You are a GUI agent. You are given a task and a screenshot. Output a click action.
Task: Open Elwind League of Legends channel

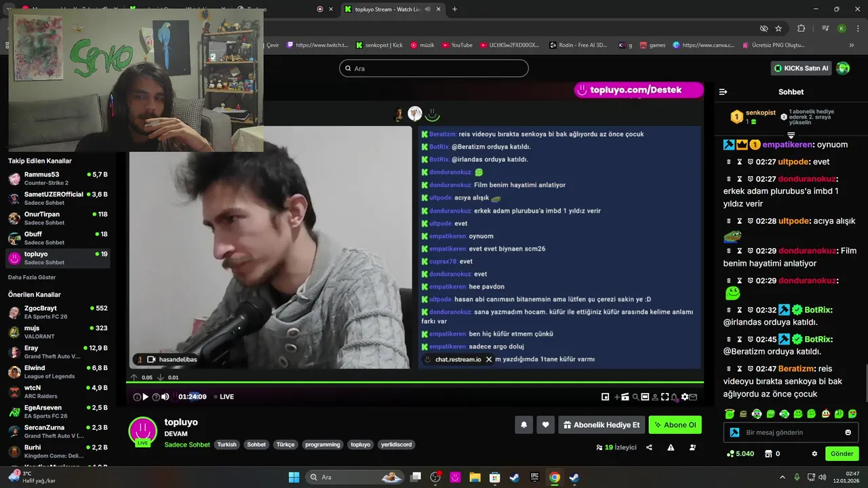(x=58, y=371)
